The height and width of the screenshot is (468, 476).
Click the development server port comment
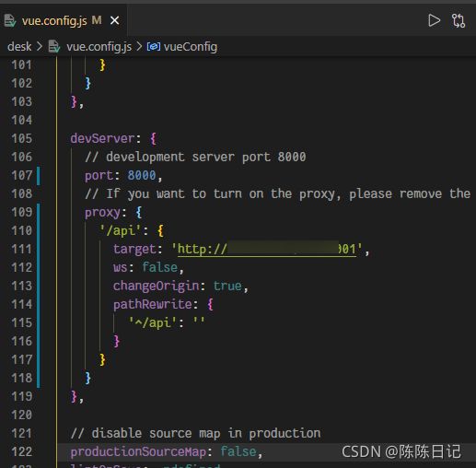pos(195,157)
